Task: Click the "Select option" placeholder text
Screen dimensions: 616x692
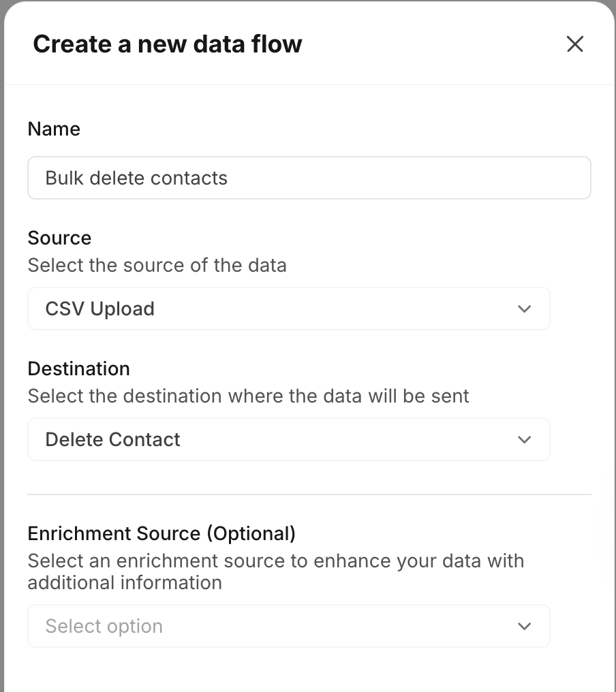Action: (x=104, y=626)
